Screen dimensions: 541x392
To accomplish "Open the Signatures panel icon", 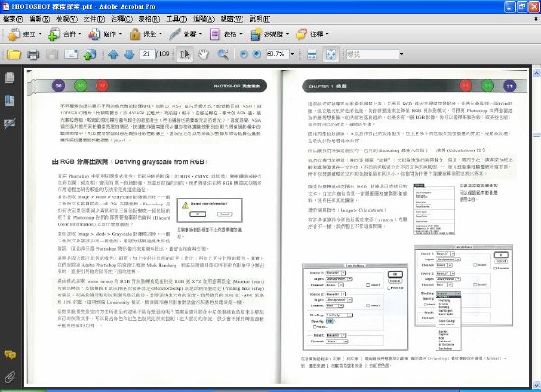I will pos(10,123).
